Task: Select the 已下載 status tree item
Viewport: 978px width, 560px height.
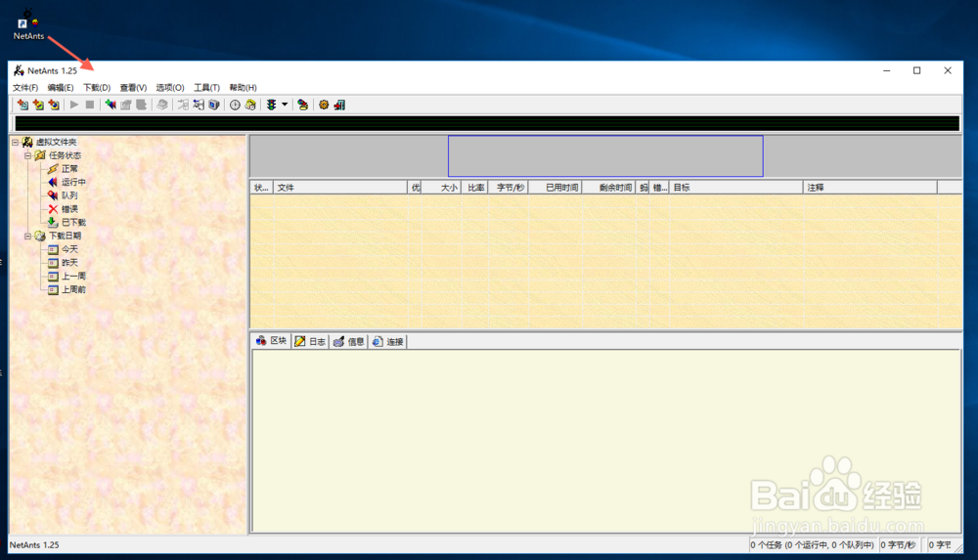Action: coord(73,223)
